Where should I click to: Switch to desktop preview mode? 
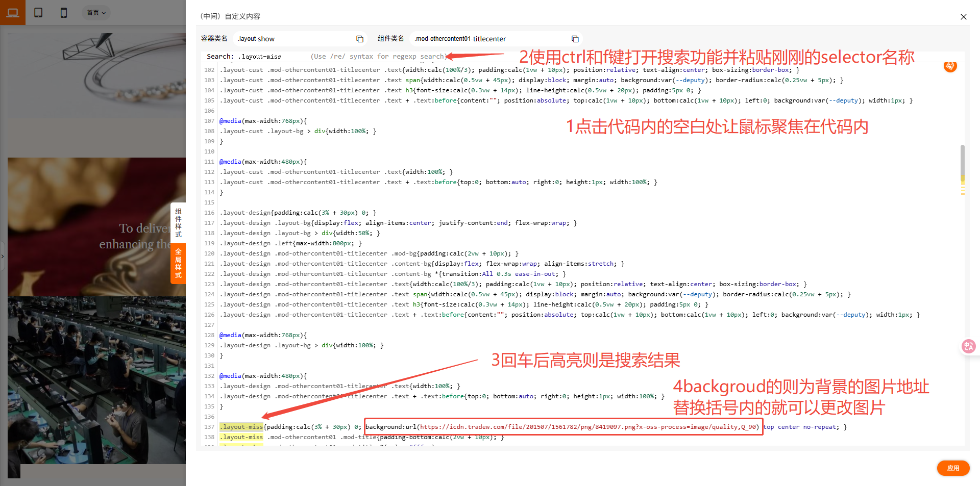tap(13, 13)
